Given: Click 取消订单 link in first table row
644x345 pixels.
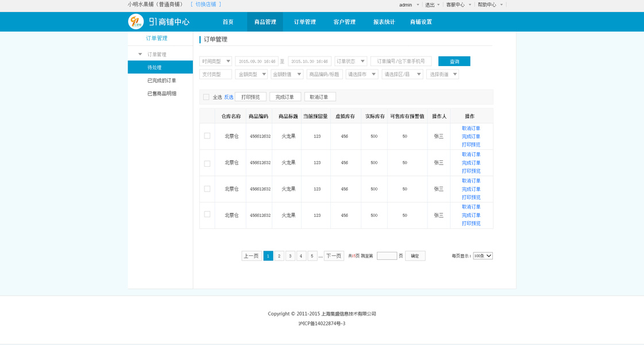Looking at the screenshot, I should [471, 128].
